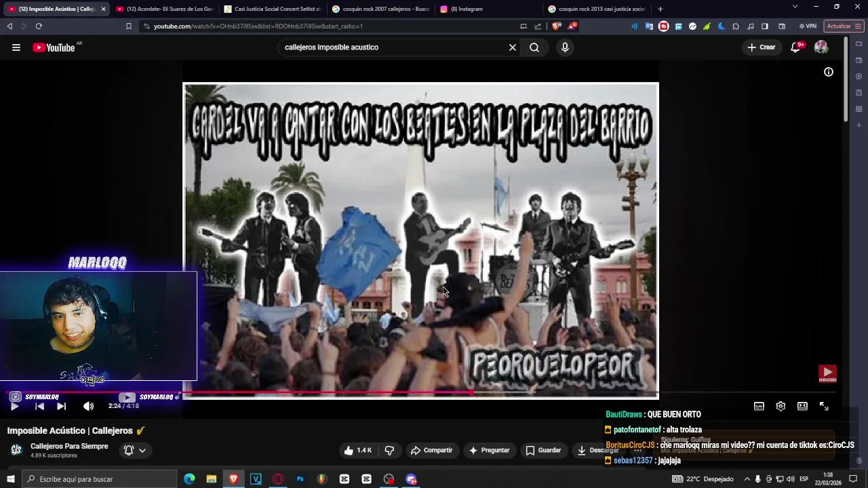Like the video (1.4 K)
Viewport: 868px width, 488px height.
[x=357, y=450]
